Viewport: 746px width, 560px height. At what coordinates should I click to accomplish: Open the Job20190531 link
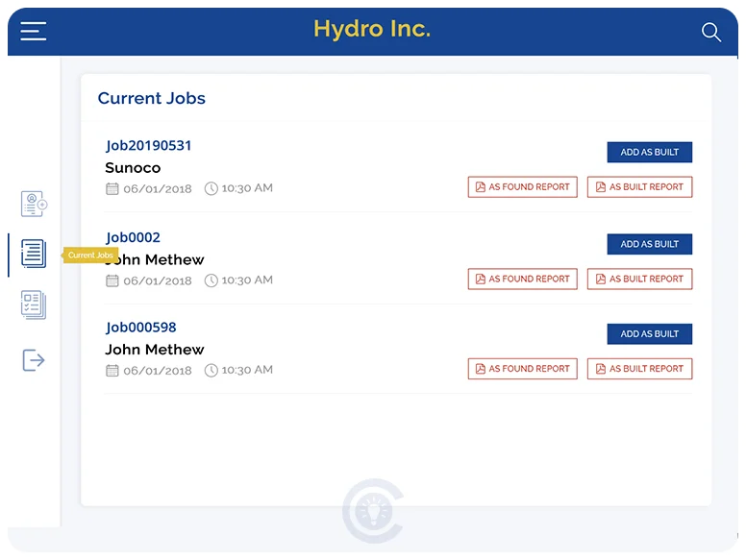pyautogui.click(x=148, y=146)
